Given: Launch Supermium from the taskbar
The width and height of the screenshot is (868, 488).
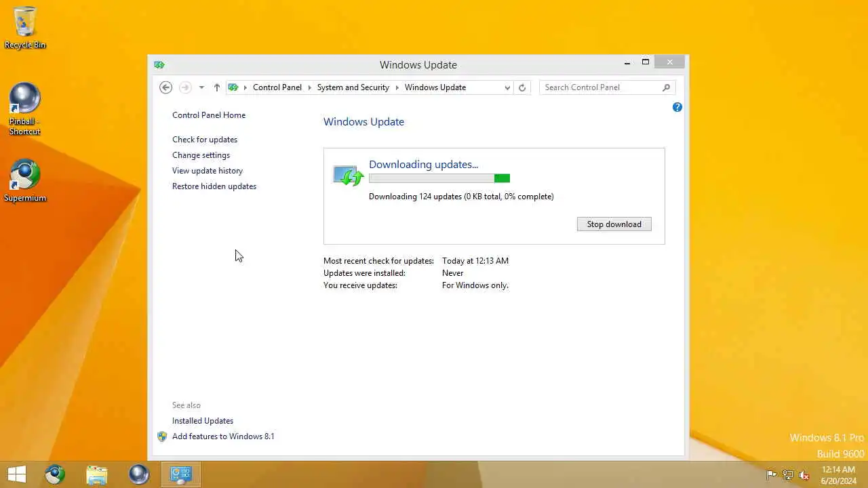Looking at the screenshot, I should click(x=55, y=474).
